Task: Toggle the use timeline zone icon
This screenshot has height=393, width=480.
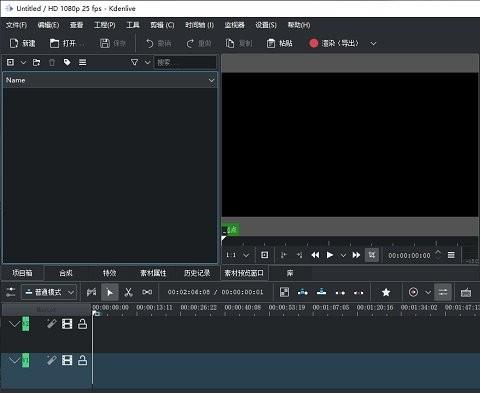Action: click(91, 292)
